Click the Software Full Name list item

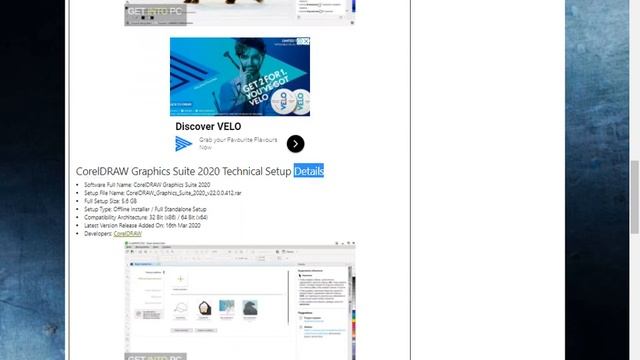[147, 185]
